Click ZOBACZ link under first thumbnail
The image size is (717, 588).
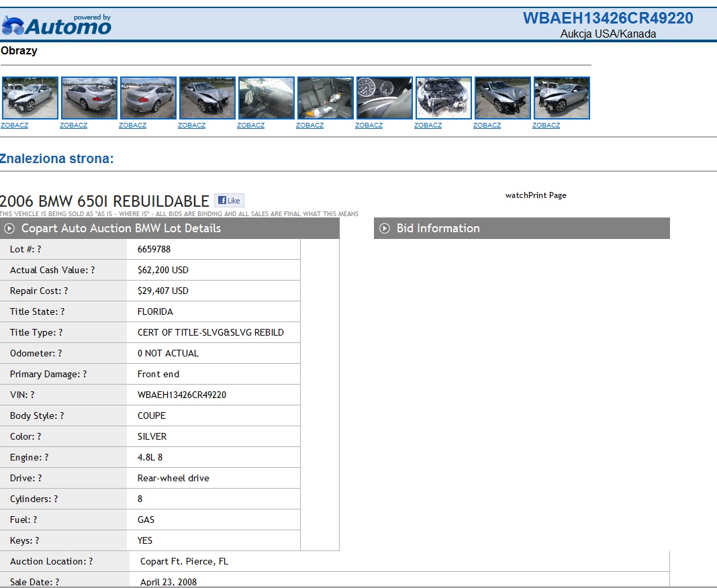(x=15, y=126)
